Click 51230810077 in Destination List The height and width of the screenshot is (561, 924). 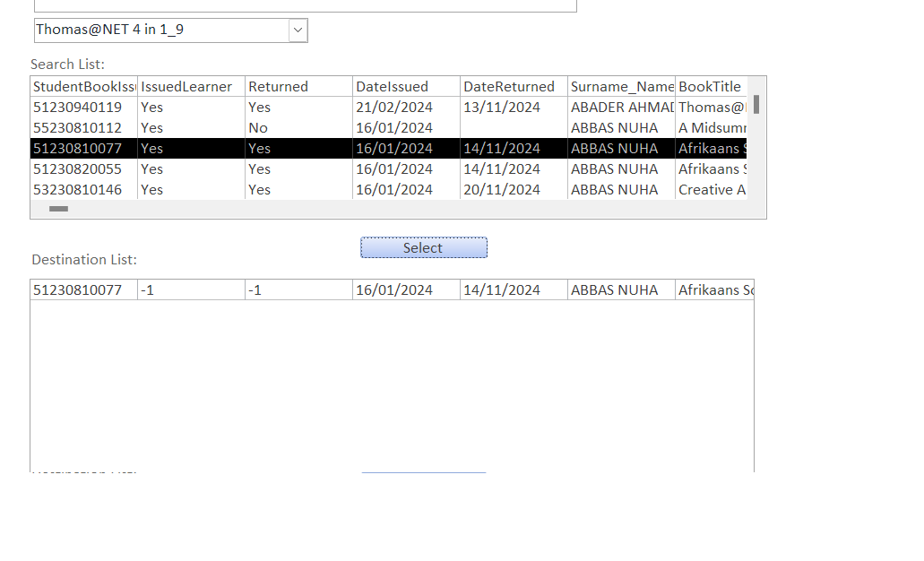[77, 290]
